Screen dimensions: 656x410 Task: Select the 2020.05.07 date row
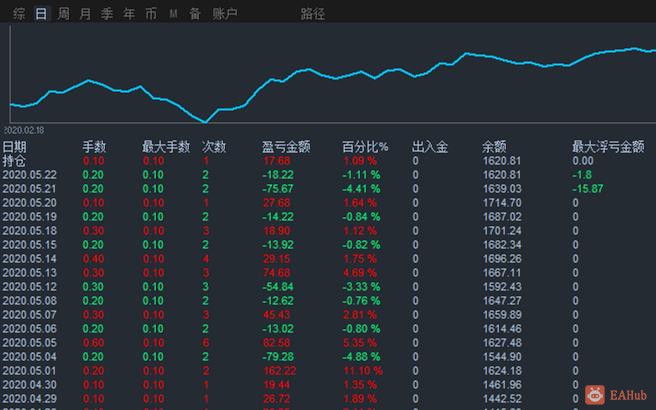point(29,315)
